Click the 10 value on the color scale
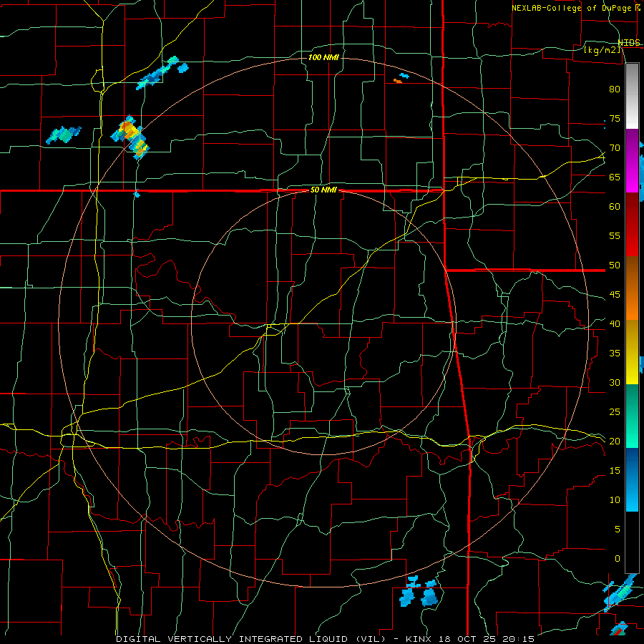Viewport: 644px width, 644px height. [615, 500]
